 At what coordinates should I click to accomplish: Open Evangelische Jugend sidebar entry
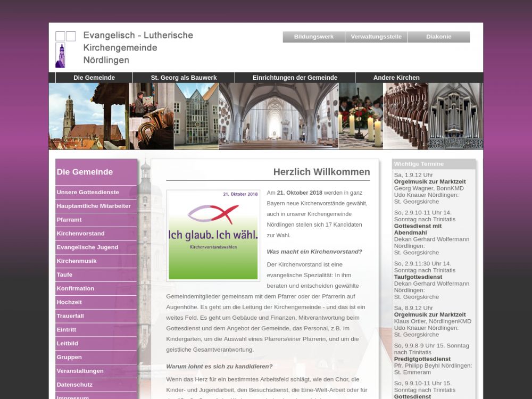[x=87, y=247]
